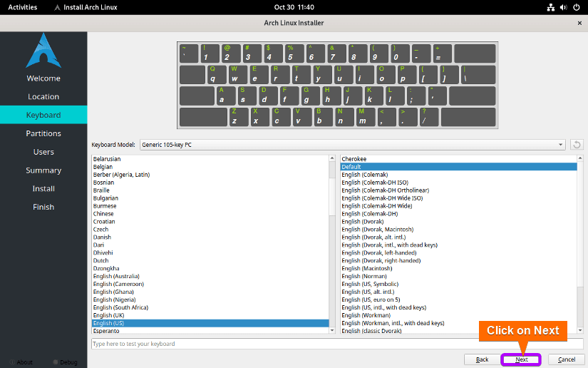This screenshot has width=588, height=368.
Task: Click the About link in sidebar
Action: click(x=21, y=362)
